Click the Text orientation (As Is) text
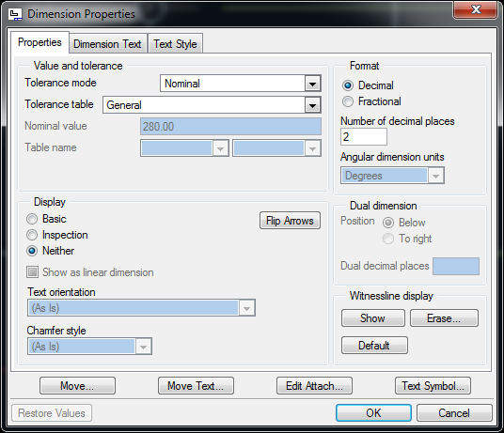 point(46,308)
